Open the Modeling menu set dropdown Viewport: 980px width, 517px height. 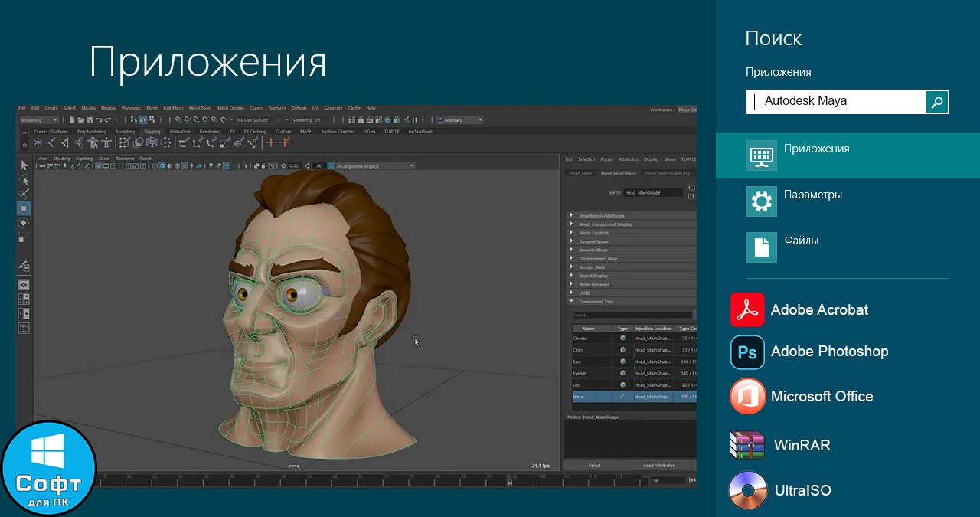pos(38,120)
